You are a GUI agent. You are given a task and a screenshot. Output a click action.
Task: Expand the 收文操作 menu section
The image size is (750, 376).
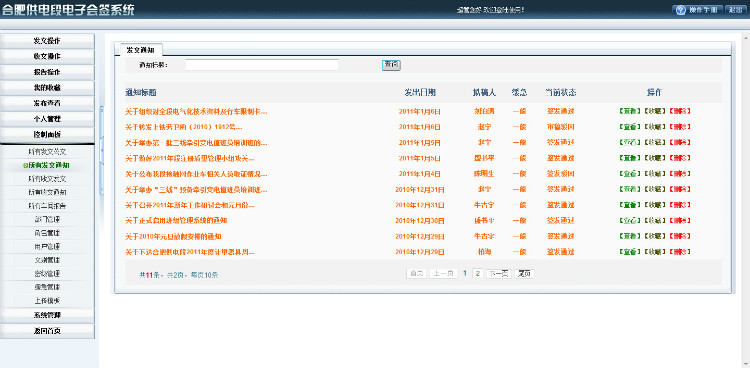(x=47, y=56)
